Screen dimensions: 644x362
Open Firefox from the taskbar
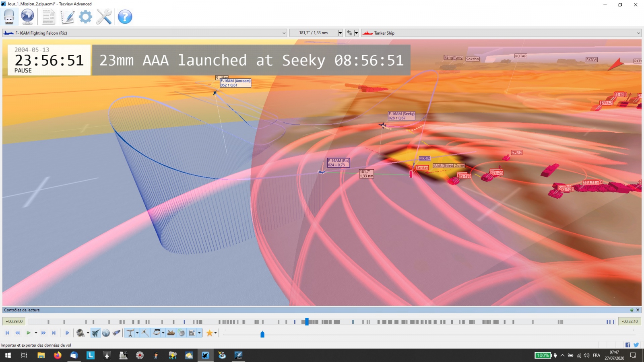pos(58,355)
